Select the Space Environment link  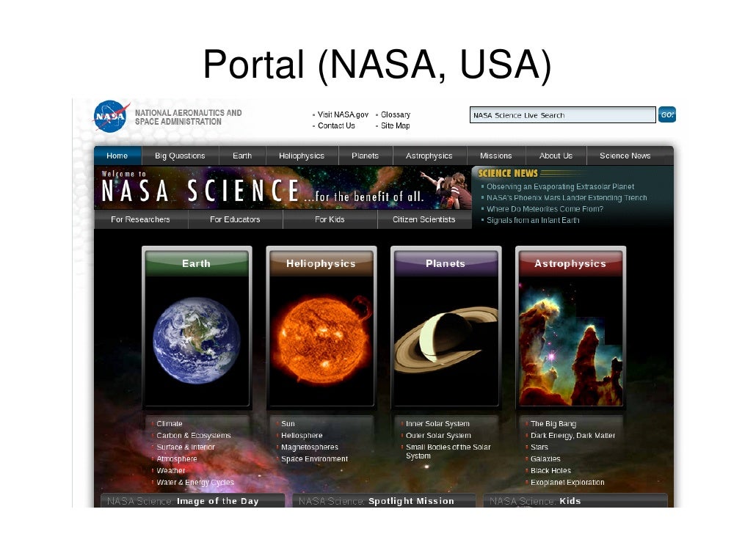pos(314,459)
